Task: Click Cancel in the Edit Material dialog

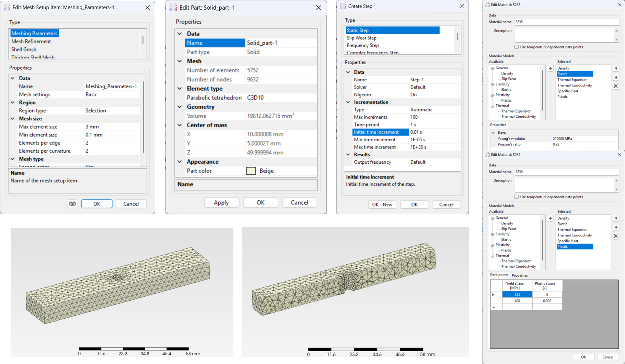Action: (608, 357)
